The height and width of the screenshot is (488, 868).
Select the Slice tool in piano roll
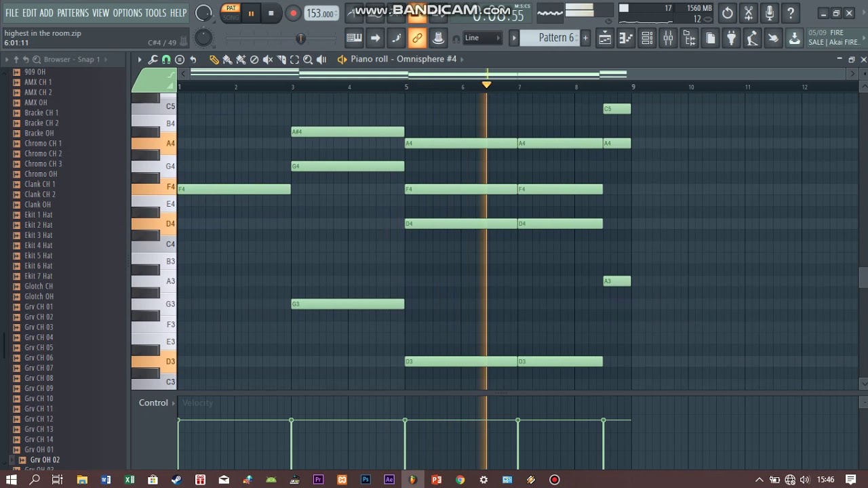pos(281,60)
